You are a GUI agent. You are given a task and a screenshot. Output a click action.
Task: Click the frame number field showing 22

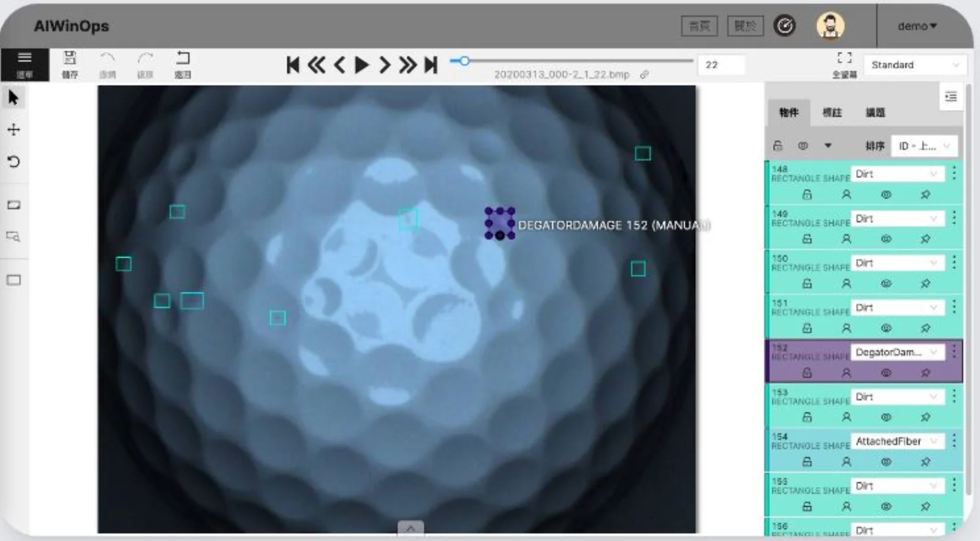click(x=721, y=65)
